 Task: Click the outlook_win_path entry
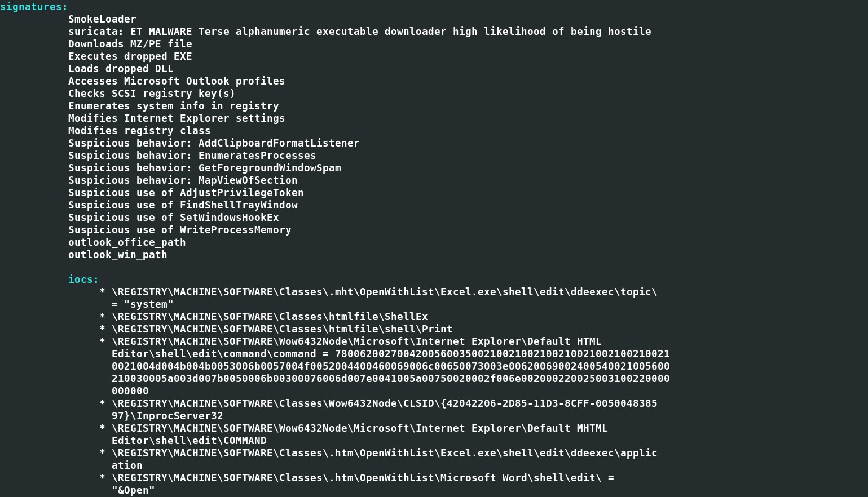[118, 255]
